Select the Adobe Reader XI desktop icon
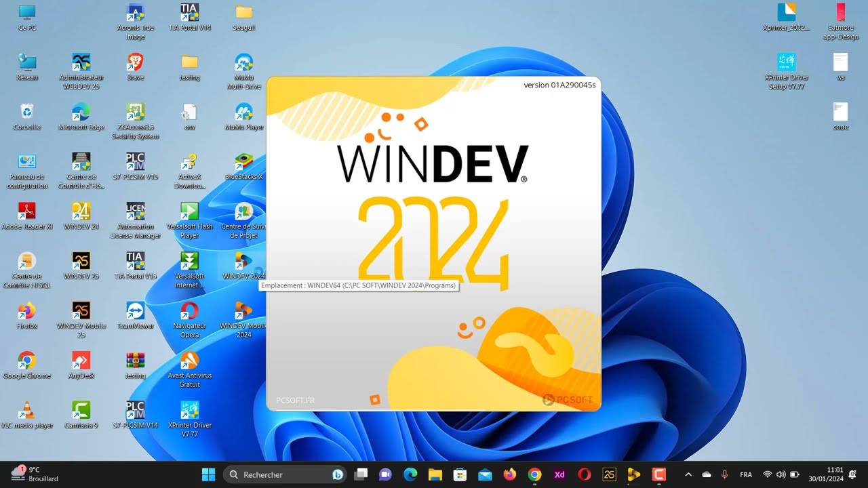Viewport: 868px width, 488px height. (27, 216)
